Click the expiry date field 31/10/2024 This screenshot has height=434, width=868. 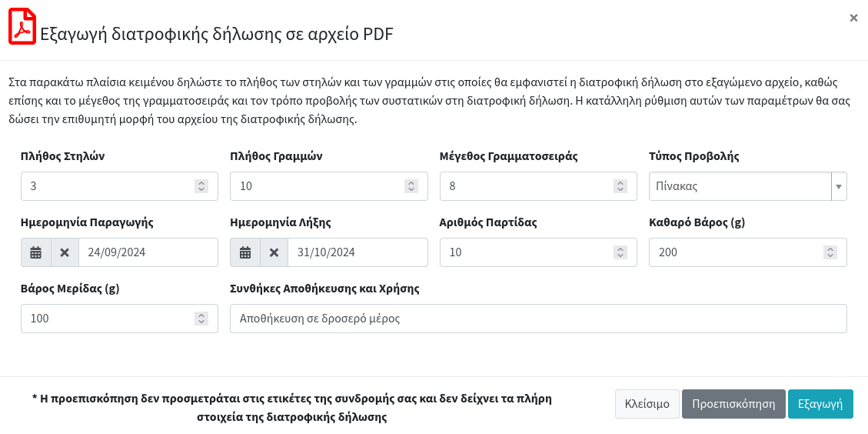click(358, 252)
